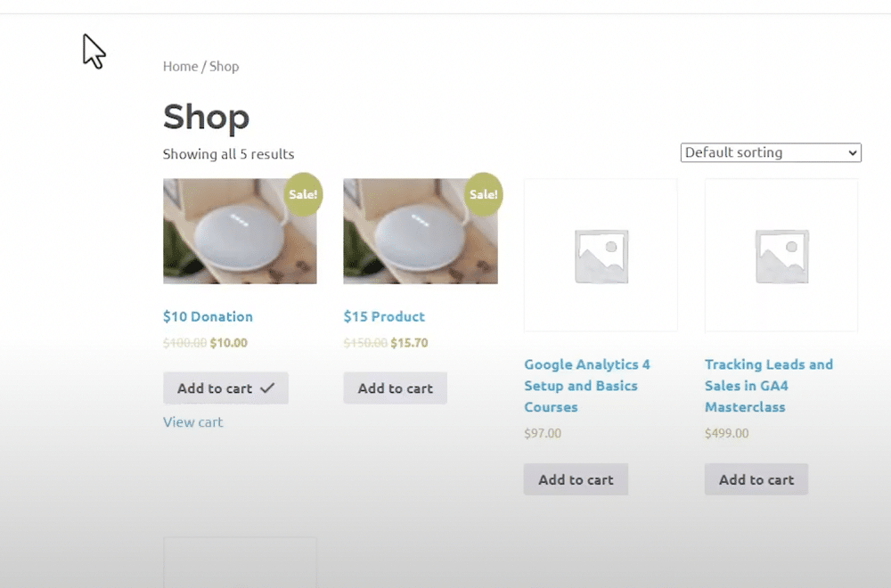Click the placeholder image icon for Tracking Leads Masterclass

click(781, 255)
